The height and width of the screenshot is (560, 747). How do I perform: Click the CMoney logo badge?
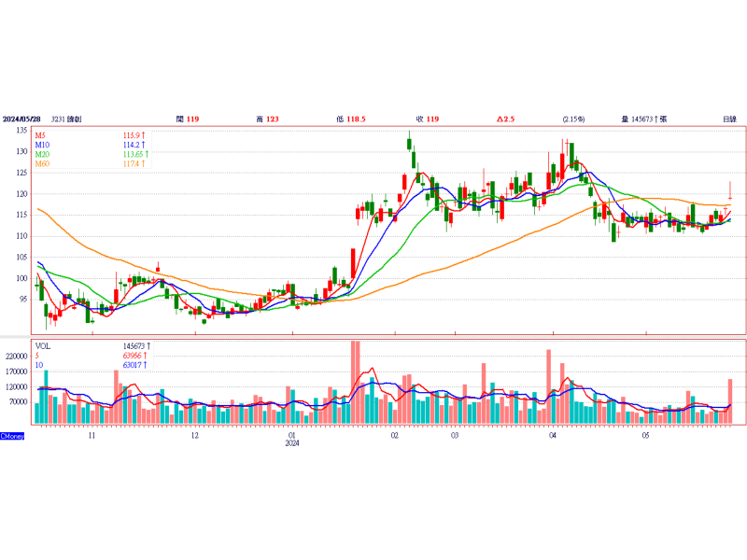[x=12, y=436]
